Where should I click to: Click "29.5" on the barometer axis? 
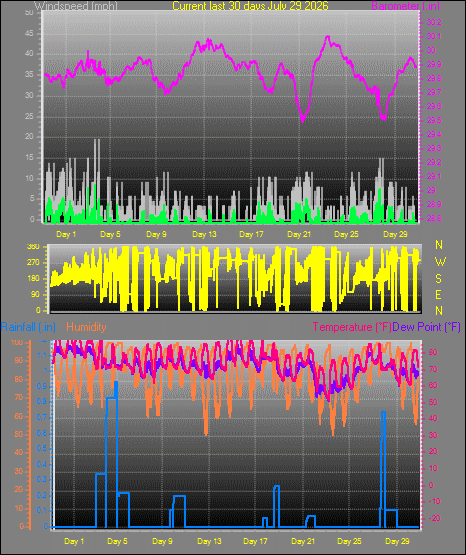(434, 120)
